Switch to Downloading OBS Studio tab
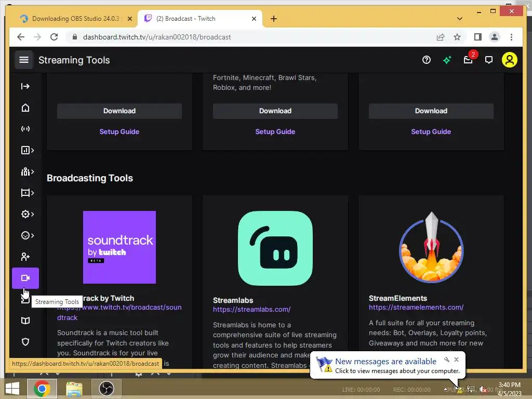The height and width of the screenshot is (399, 532). point(75,19)
